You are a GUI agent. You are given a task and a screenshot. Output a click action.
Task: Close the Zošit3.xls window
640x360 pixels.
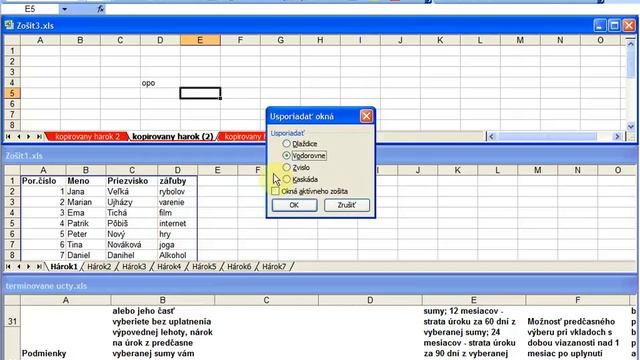click(629, 26)
